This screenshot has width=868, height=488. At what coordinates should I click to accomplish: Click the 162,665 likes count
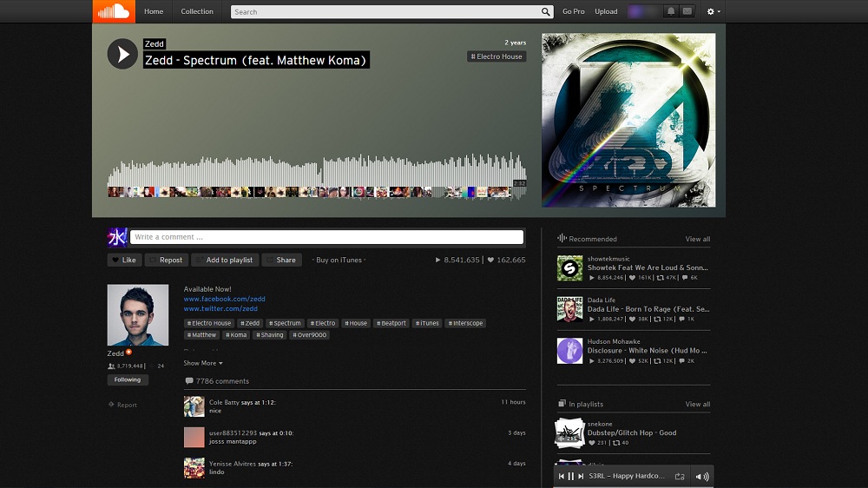pos(507,260)
